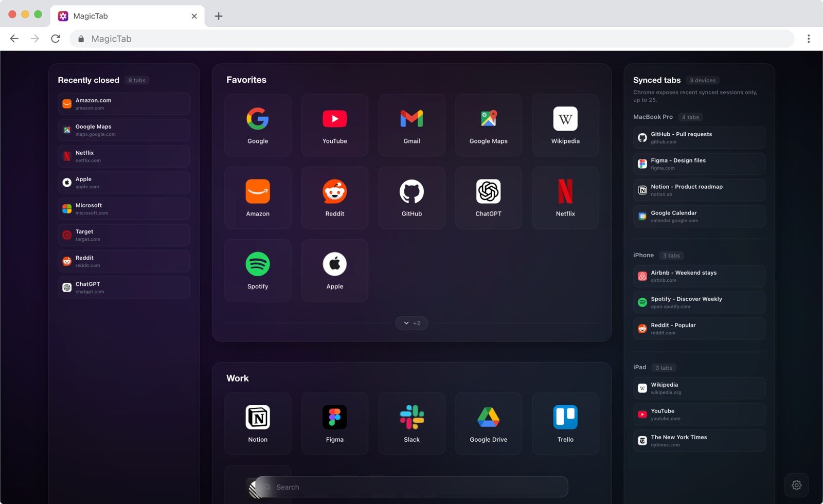
Task: Click the 8 tabs badge
Action: tap(137, 80)
